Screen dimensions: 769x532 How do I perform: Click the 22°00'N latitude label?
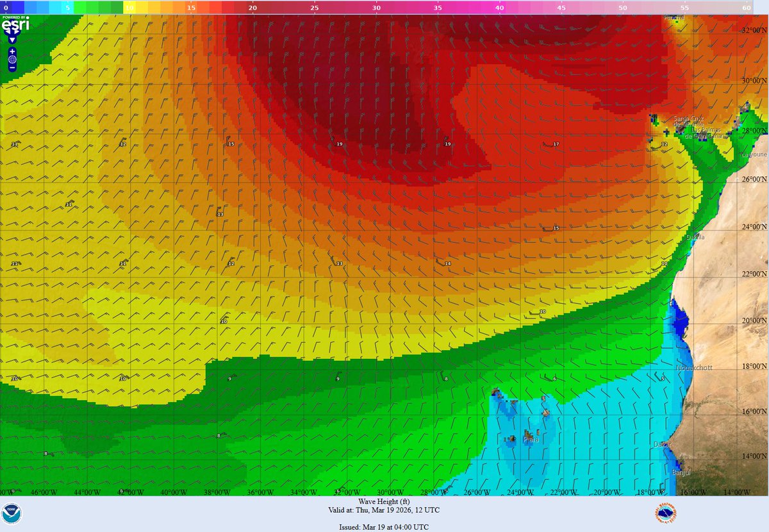click(755, 274)
